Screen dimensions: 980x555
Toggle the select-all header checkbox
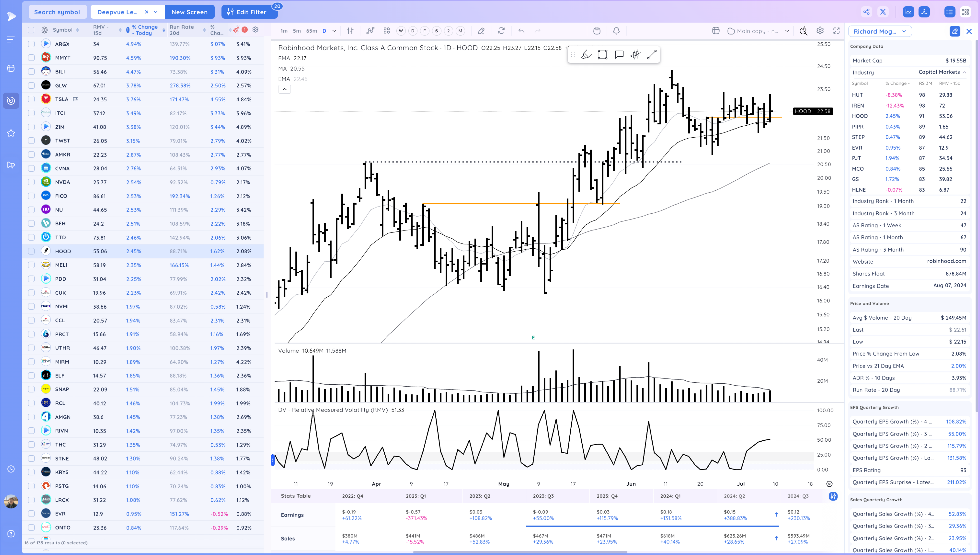coord(31,30)
